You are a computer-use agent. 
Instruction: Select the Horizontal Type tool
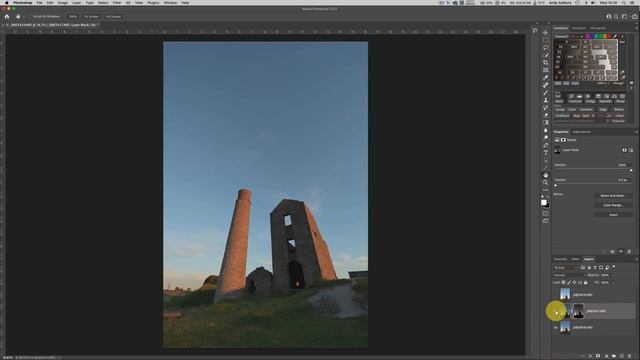[546, 152]
